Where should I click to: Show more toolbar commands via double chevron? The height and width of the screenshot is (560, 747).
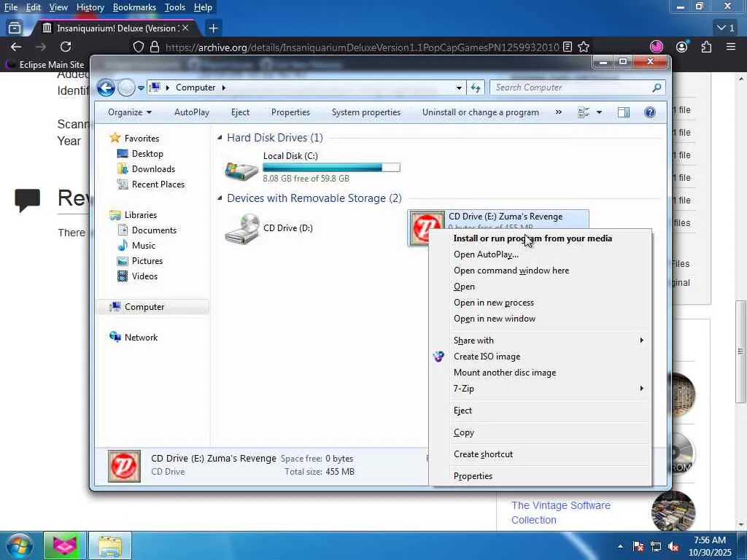[x=558, y=112]
